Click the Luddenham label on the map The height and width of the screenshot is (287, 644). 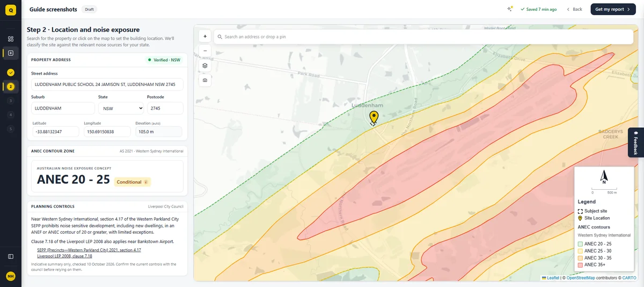coord(367,105)
